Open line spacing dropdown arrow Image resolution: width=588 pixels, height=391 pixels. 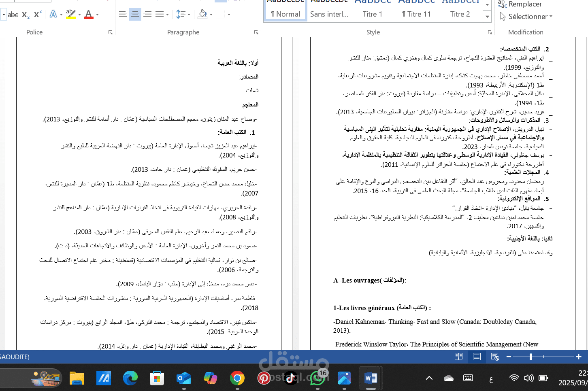click(189, 15)
